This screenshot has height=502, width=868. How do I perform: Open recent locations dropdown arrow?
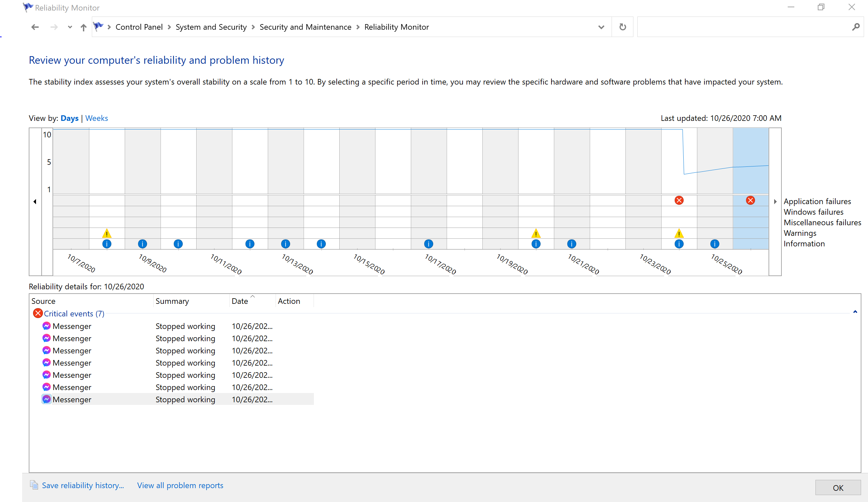pos(70,27)
